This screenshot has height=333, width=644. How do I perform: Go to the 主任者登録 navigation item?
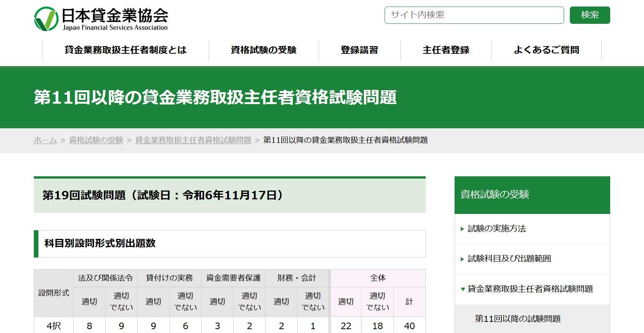[446, 50]
